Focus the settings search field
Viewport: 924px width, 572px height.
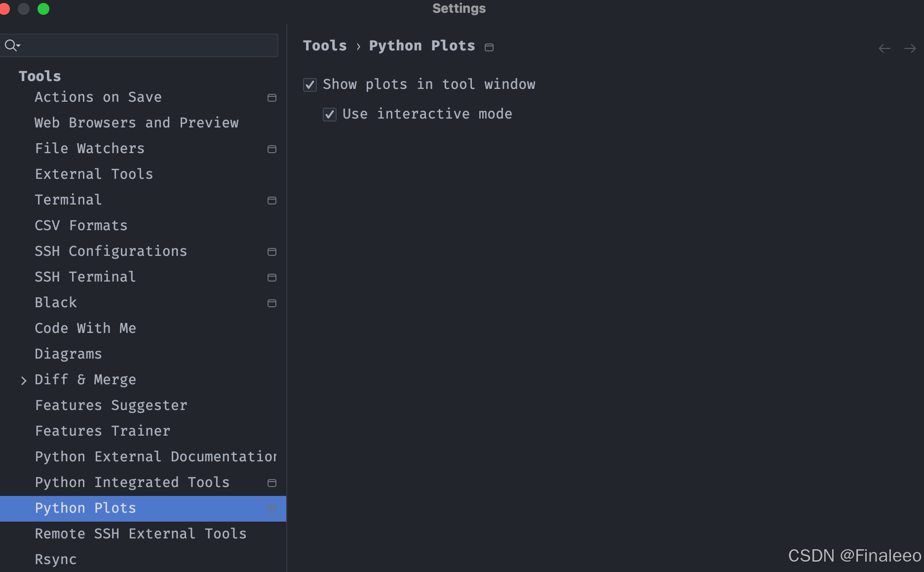(148, 45)
